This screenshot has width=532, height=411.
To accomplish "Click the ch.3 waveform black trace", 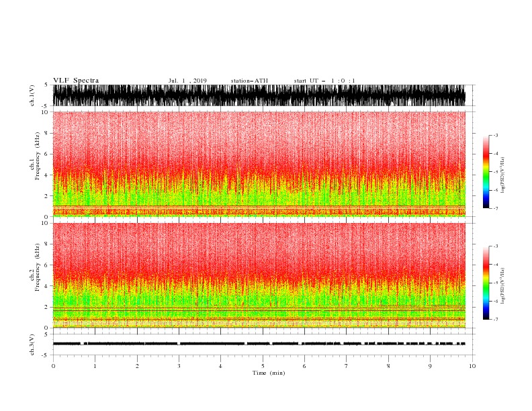I will (259, 344).
